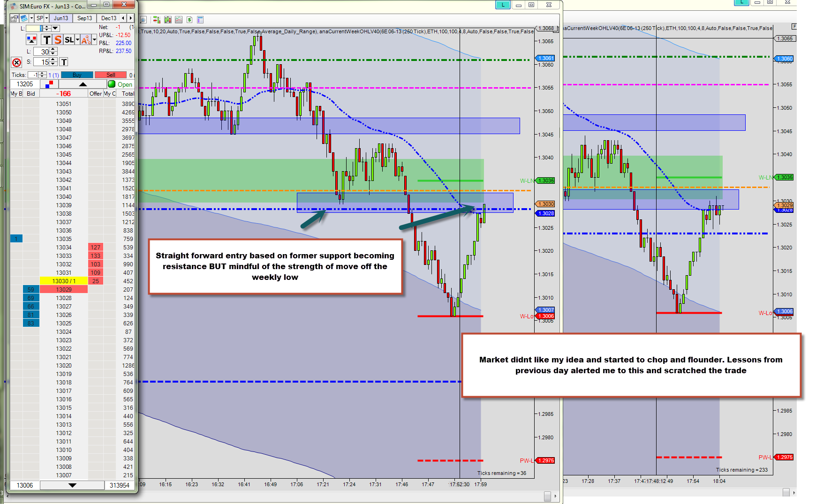Click the magnifier zoom icon in chart toolbar

(x=144, y=20)
